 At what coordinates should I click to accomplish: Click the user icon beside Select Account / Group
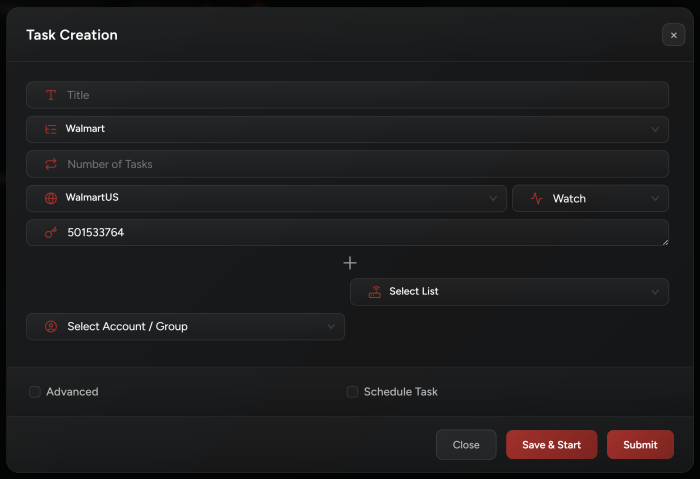pyautogui.click(x=51, y=326)
